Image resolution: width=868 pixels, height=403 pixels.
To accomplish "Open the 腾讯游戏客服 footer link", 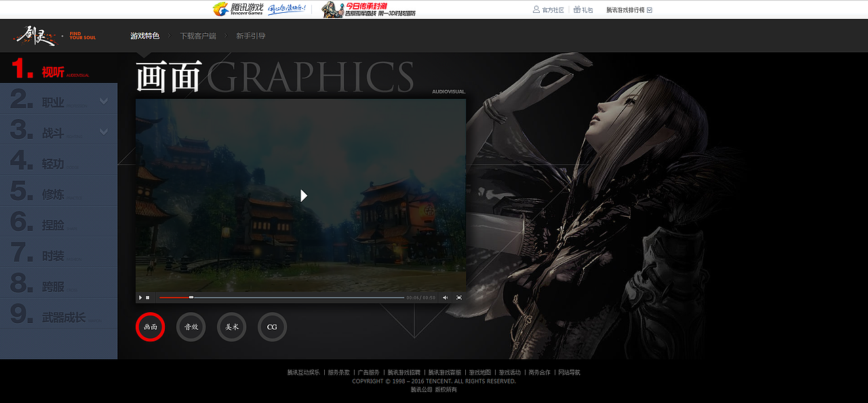I will (445, 373).
